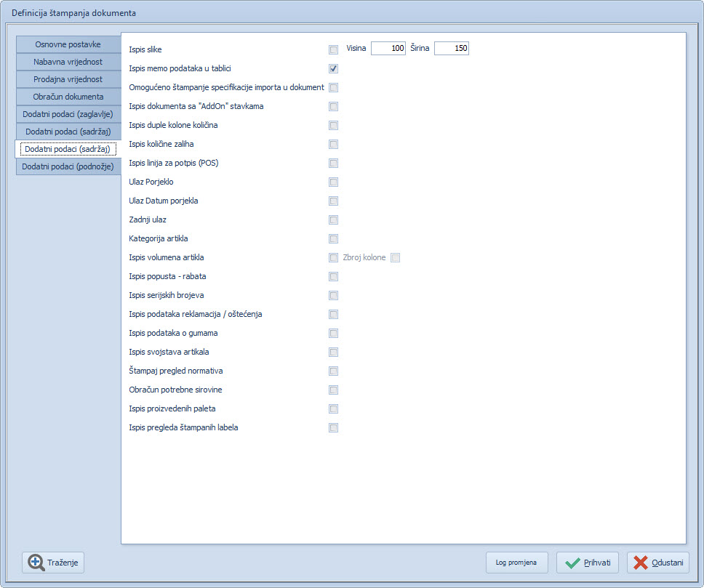Switch to the Osnovne postavke tab

(x=68, y=44)
